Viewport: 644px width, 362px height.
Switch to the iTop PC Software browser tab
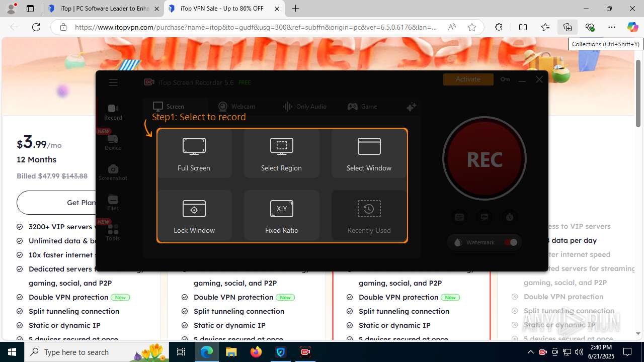click(104, 9)
